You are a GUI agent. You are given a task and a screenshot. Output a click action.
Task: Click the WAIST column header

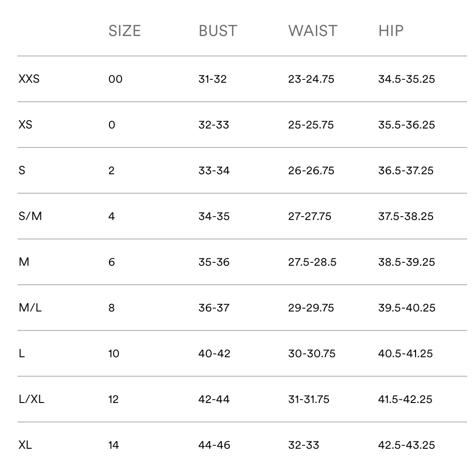click(313, 31)
